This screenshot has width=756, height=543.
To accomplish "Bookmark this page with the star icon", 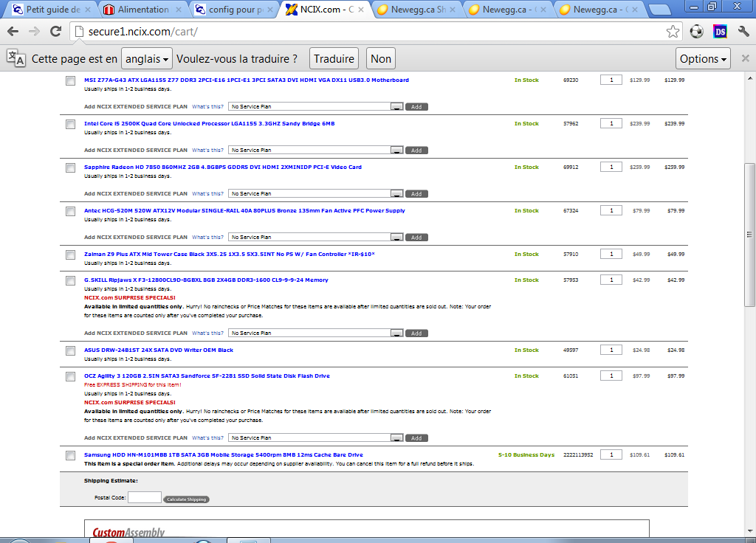I will (x=673, y=32).
